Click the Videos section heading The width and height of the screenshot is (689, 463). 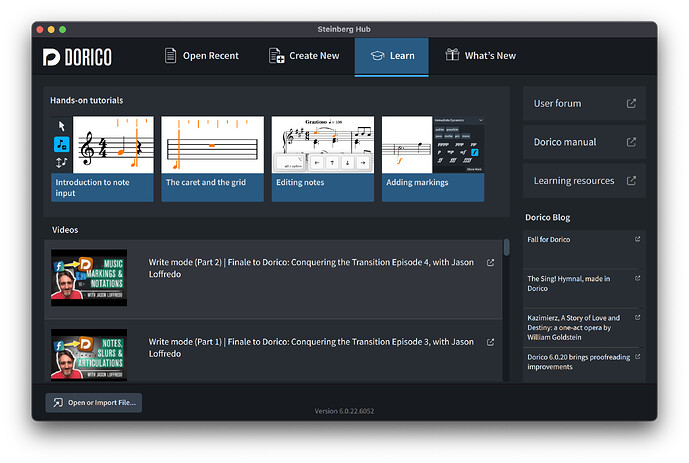65,230
